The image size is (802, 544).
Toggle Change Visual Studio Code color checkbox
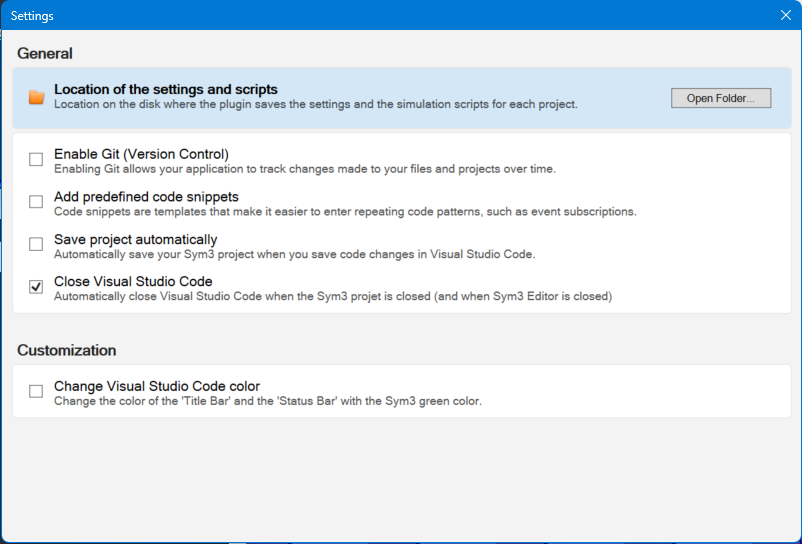pyautogui.click(x=36, y=392)
